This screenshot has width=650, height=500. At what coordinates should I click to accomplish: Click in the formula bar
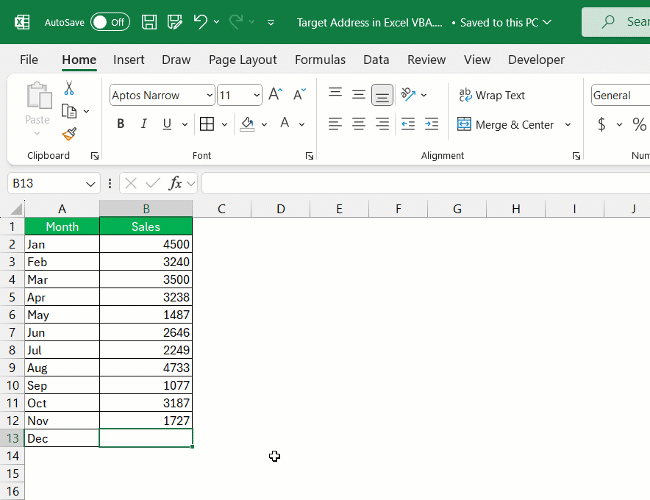tap(426, 183)
